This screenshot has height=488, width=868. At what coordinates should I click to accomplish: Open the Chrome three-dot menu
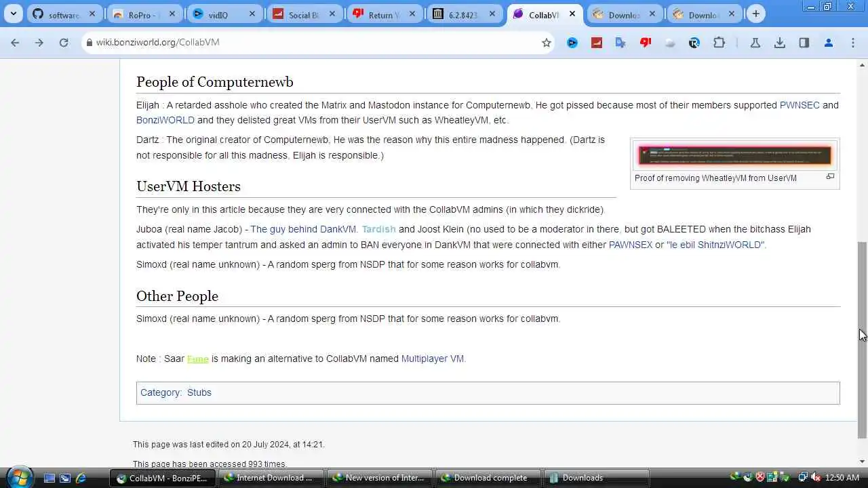point(853,42)
